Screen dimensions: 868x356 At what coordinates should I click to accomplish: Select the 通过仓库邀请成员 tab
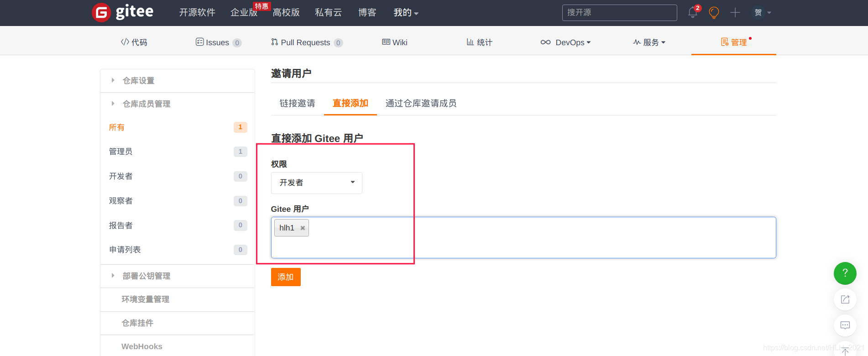pos(421,104)
